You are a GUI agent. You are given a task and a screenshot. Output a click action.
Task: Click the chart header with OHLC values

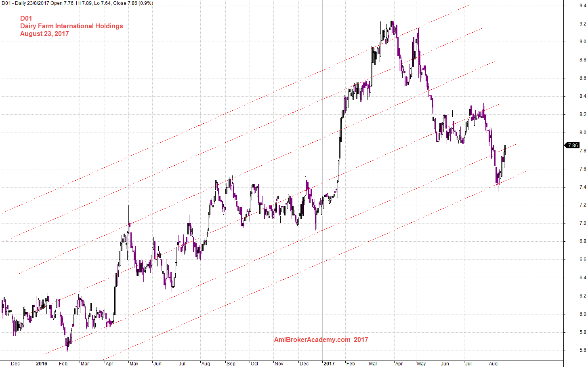[x=77, y=3]
